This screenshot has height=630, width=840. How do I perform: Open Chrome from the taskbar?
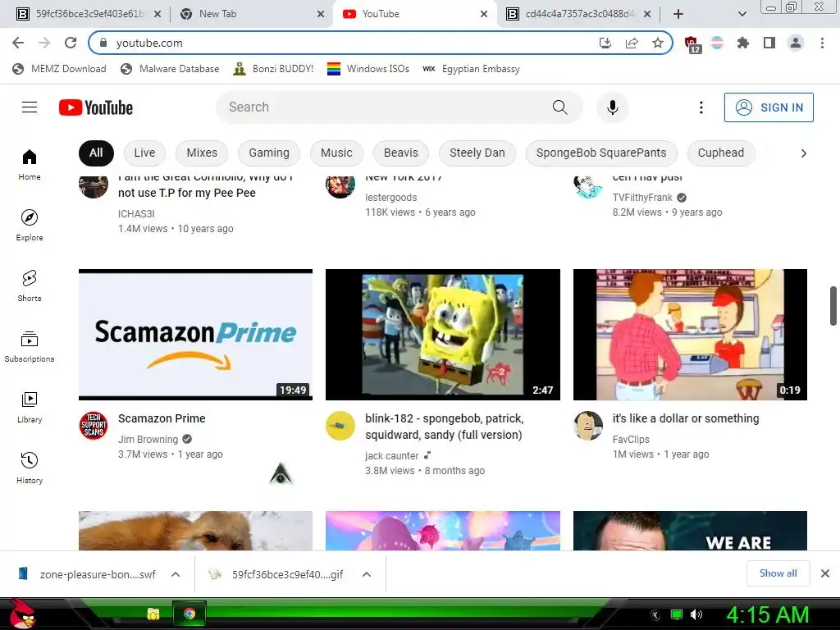pyautogui.click(x=189, y=614)
